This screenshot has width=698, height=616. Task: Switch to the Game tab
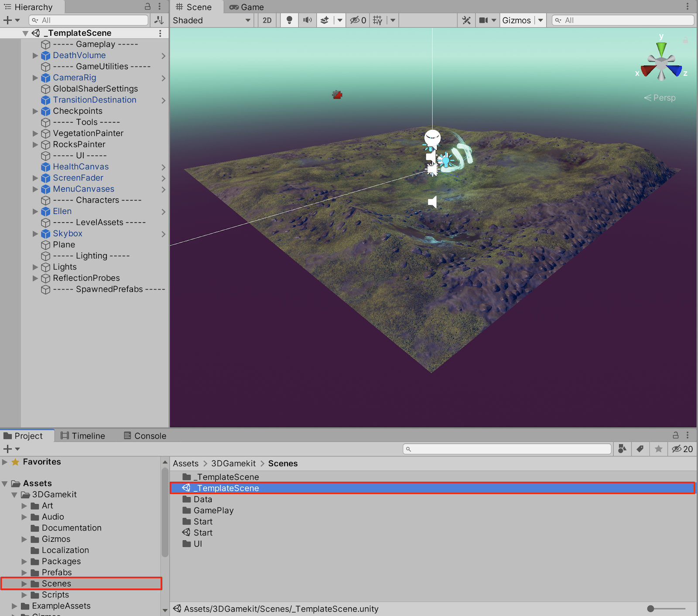247,7
